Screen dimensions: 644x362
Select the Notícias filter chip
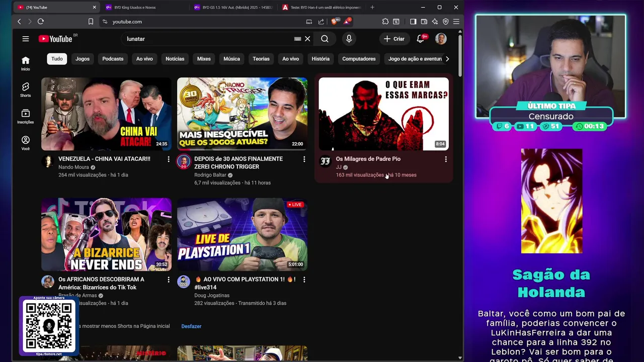(x=175, y=59)
